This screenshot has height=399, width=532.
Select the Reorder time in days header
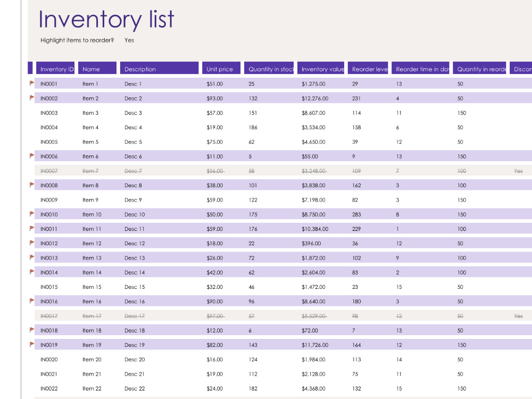(421, 68)
